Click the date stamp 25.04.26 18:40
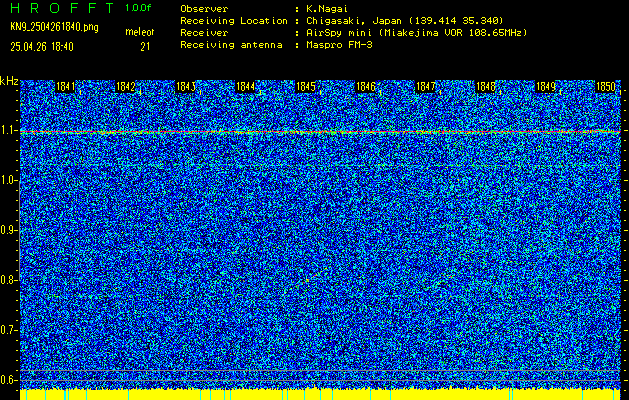629x400 pixels. (42, 47)
